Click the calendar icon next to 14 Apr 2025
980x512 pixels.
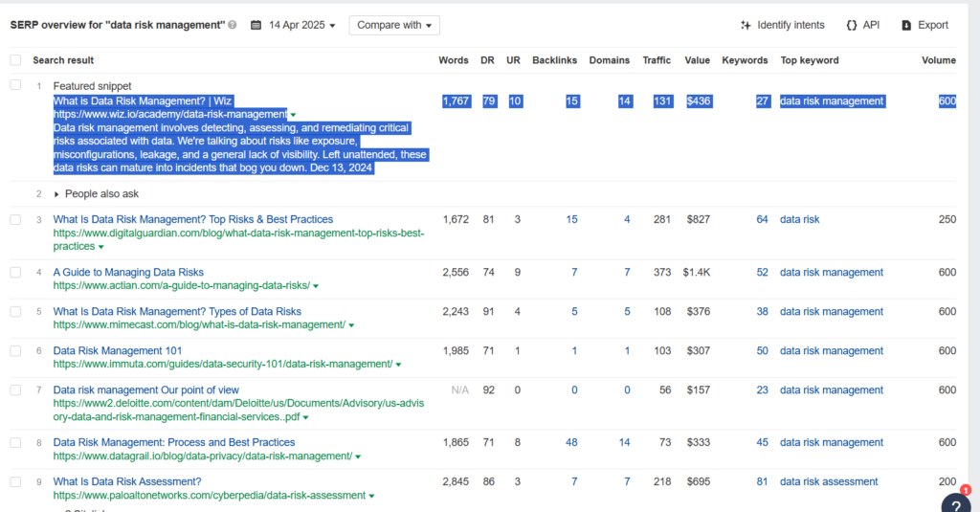[x=256, y=25]
